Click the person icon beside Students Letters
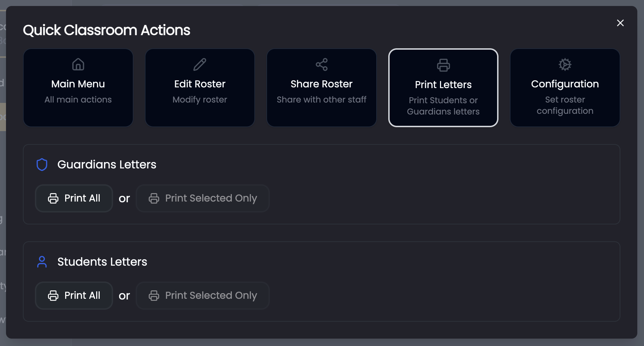This screenshot has width=644, height=346. point(42,262)
